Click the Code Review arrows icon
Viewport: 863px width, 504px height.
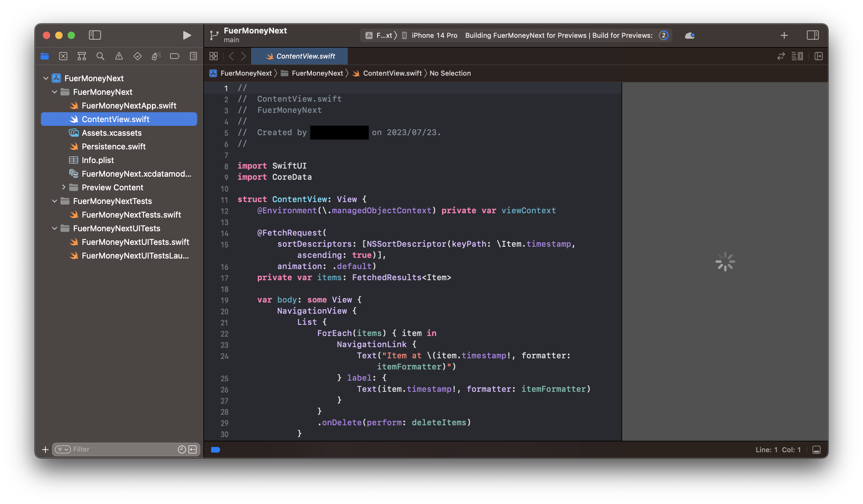[x=781, y=56]
